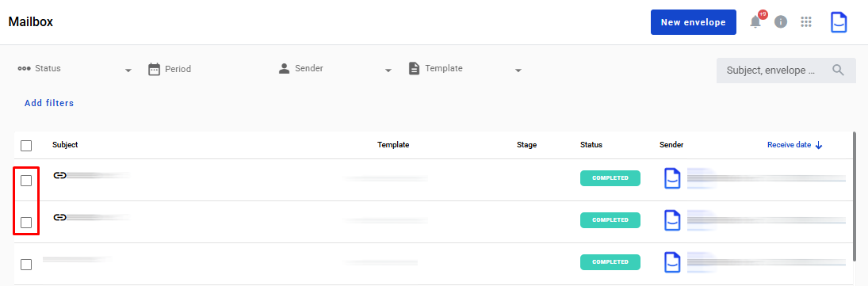Click the link icon in first envelope row
868x286 pixels.
[x=59, y=175]
